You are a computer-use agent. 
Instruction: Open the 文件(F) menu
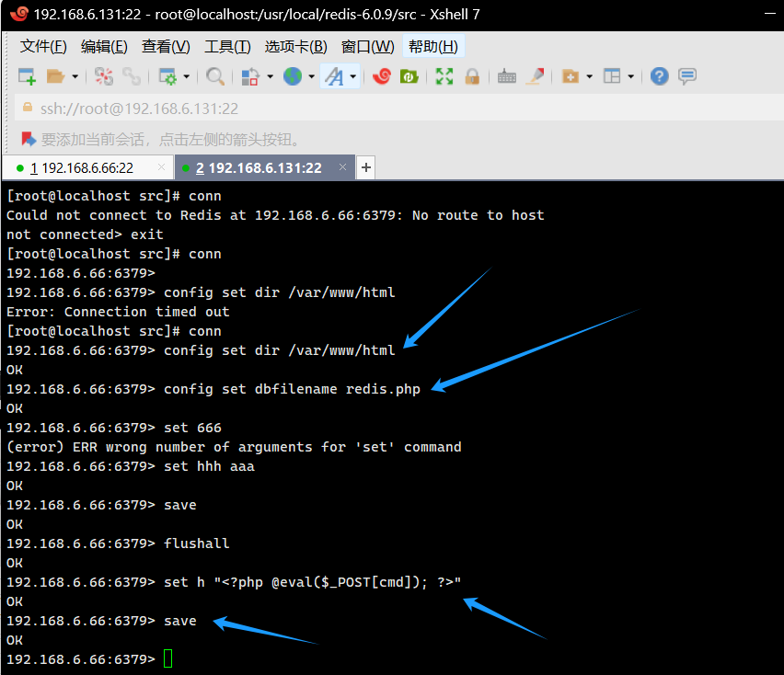pyautogui.click(x=43, y=47)
